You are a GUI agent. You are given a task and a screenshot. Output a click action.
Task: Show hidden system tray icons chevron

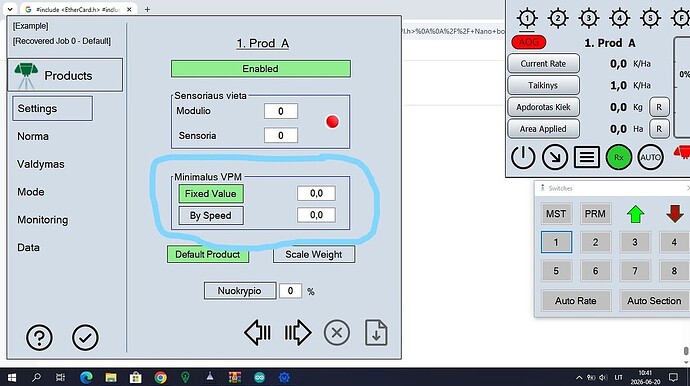click(x=579, y=377)
